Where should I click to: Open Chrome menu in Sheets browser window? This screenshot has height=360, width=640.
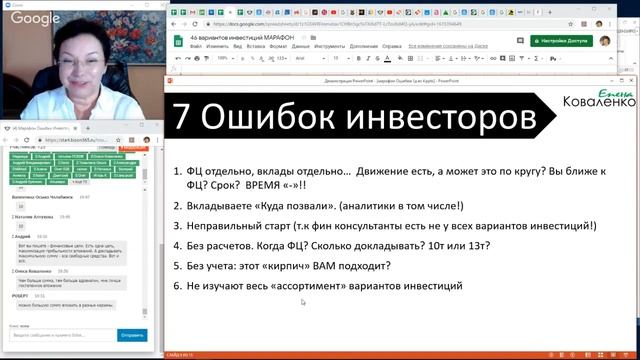[610, 24]
